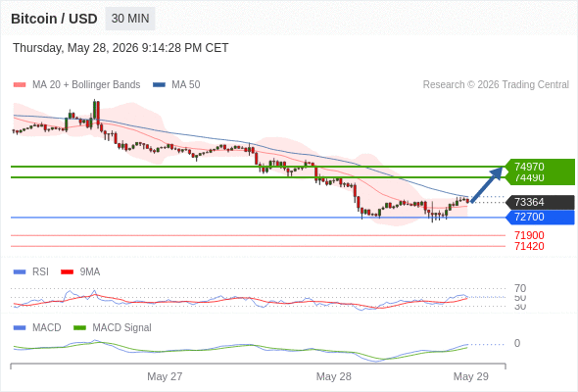Viewport: 578px width, 392px height.
Task: Click Research © 2026 Trading Central credit
Action: 496,85
